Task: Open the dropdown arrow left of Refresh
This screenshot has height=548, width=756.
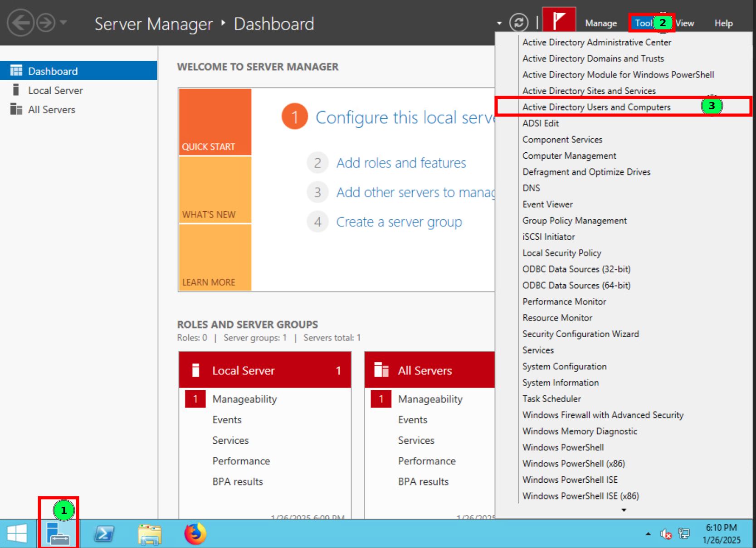Action: tap(499, 23)
